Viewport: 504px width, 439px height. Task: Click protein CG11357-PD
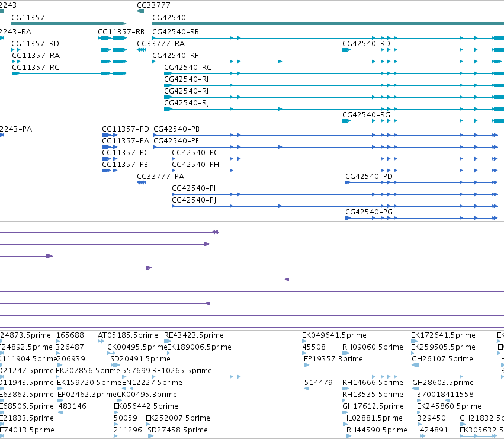126,129
